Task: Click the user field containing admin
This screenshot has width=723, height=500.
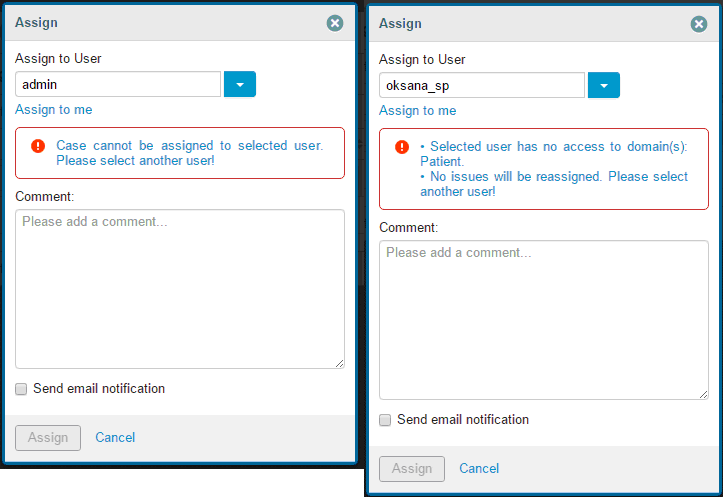Action: tap(118, 85)
